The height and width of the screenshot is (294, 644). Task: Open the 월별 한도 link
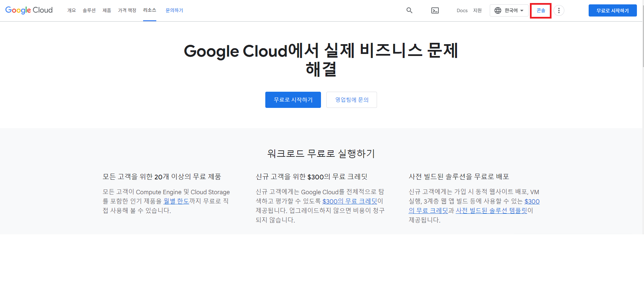(x=176, y=201)
